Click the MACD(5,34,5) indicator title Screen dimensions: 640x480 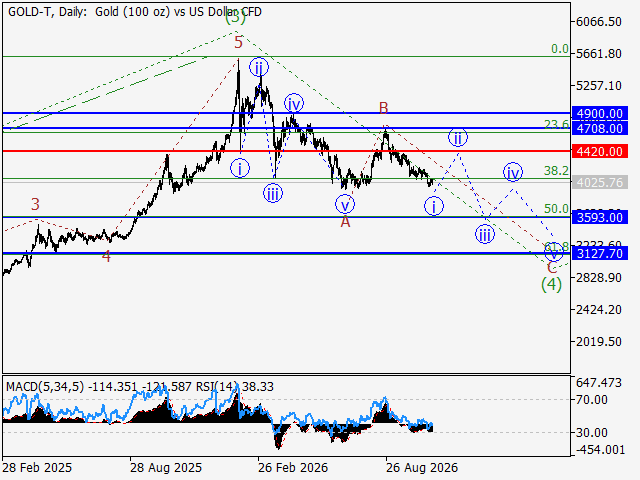point(45,387)
